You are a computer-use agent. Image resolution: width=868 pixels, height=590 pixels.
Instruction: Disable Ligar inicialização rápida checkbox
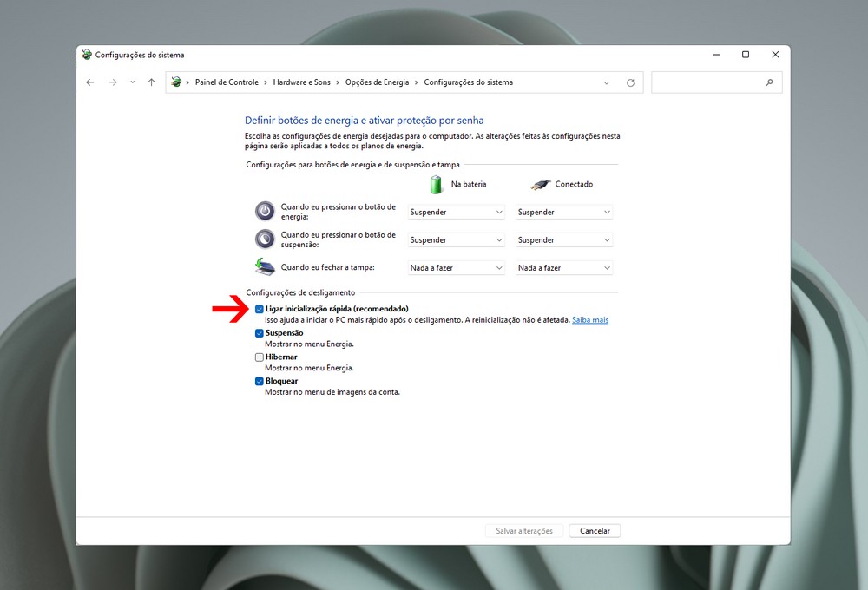(x=260, y=309)
